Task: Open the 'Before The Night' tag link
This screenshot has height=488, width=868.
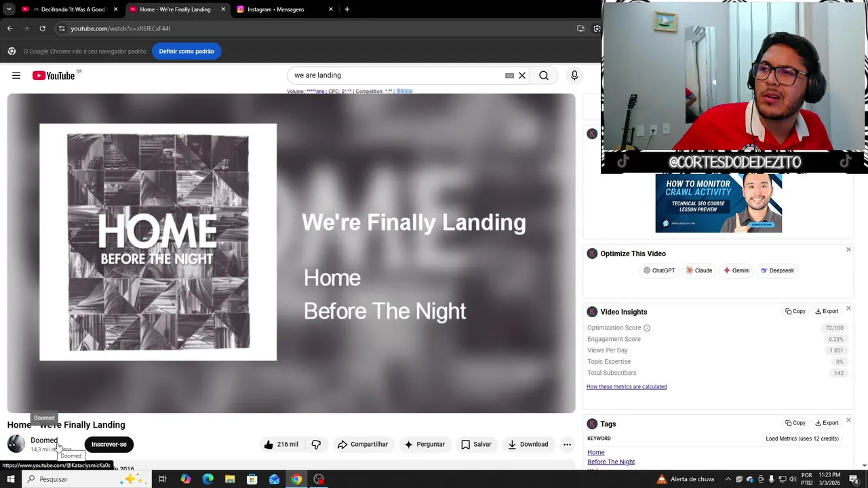Action: (611, 462)
